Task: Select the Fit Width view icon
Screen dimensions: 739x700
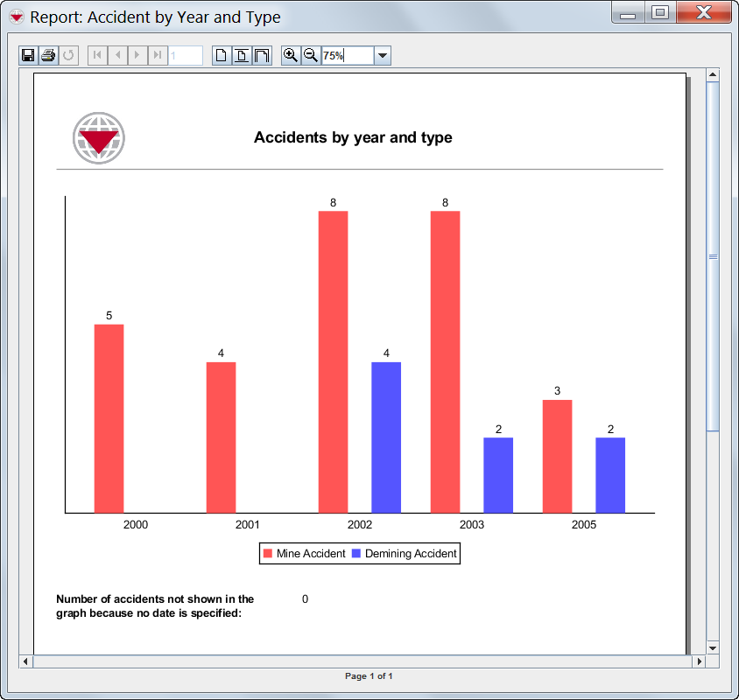Action: click(x=262, y=56)
